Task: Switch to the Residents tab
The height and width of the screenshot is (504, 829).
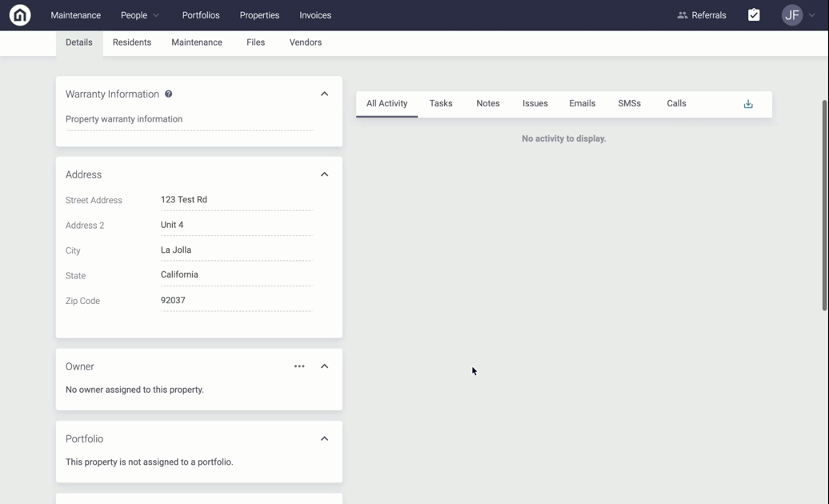Action: coord(132,42)
